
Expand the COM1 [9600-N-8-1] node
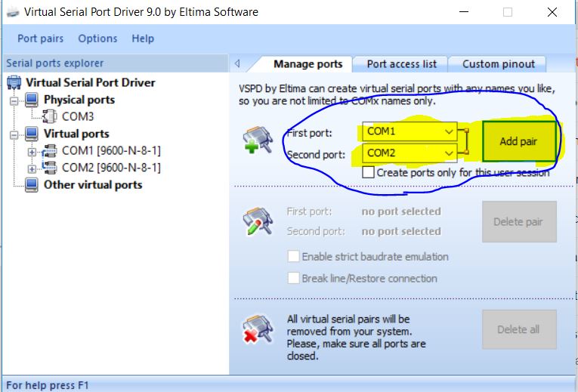point(32,152)
